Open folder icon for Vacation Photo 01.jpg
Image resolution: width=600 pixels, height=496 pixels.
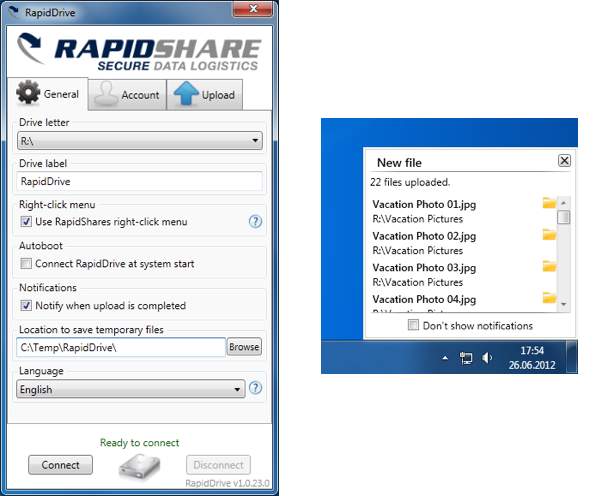[x=549, y=202]
